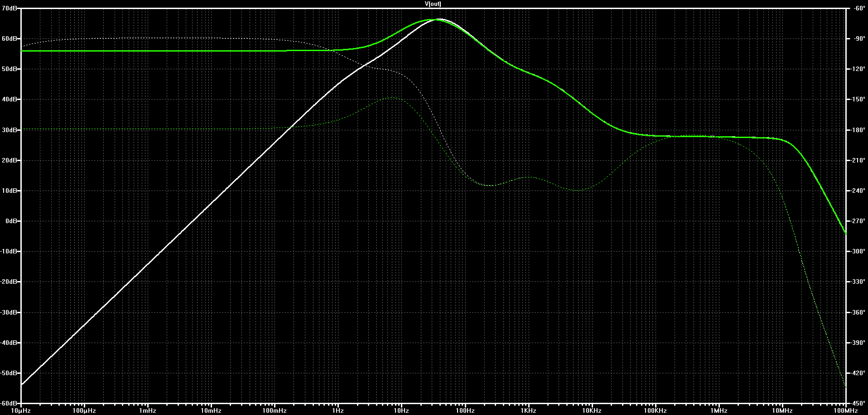Select the 100MHz frequency axis label
This screenshot has width=868, height=415.
(x=845, y=410)
